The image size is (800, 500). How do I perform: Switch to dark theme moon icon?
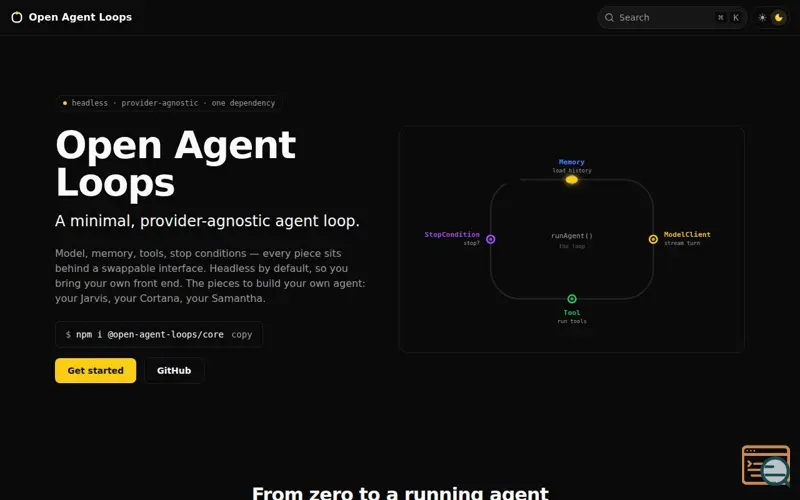click(779, 17)
